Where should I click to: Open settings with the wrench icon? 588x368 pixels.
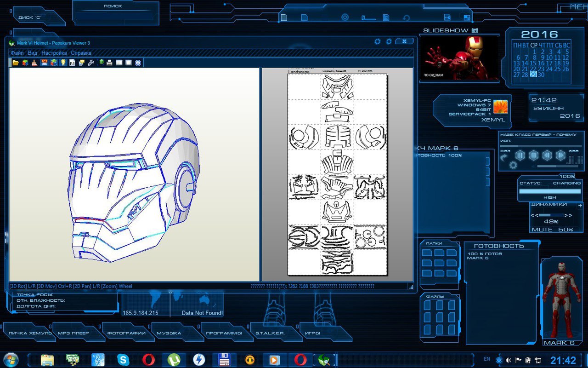pyautogui.click(x=90, y=63)
